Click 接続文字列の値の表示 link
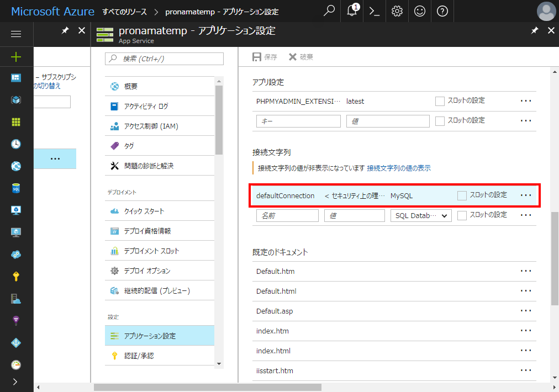Viewport: 559px width, 392px height. [399, 168]
